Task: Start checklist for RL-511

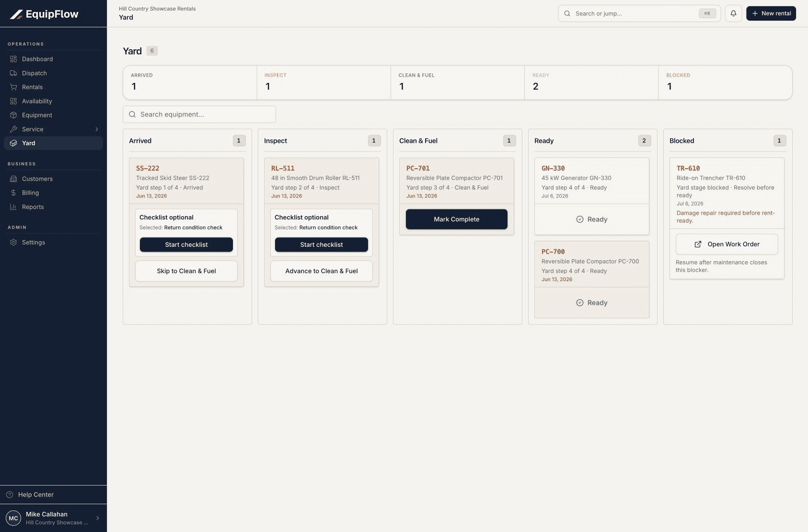Action: pos(322,244)
